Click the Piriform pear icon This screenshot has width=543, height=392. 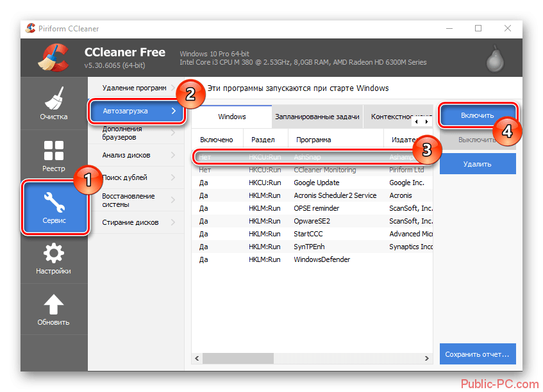[493, 59]
